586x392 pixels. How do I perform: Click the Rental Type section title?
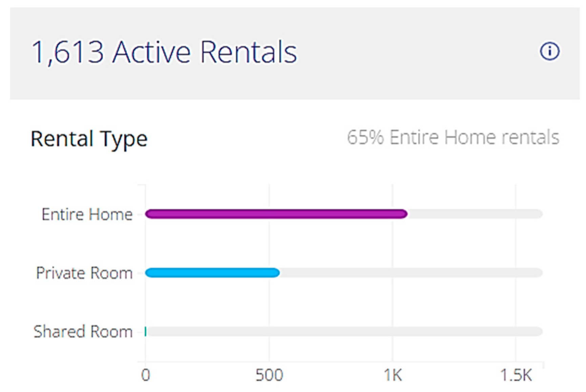pyautogui.click(x=89, y=139)
